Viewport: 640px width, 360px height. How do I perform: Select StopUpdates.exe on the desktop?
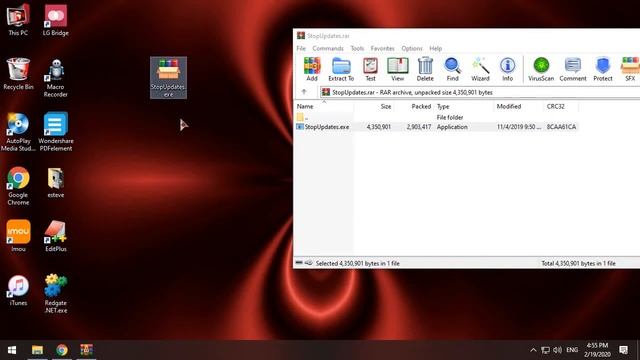168,78
